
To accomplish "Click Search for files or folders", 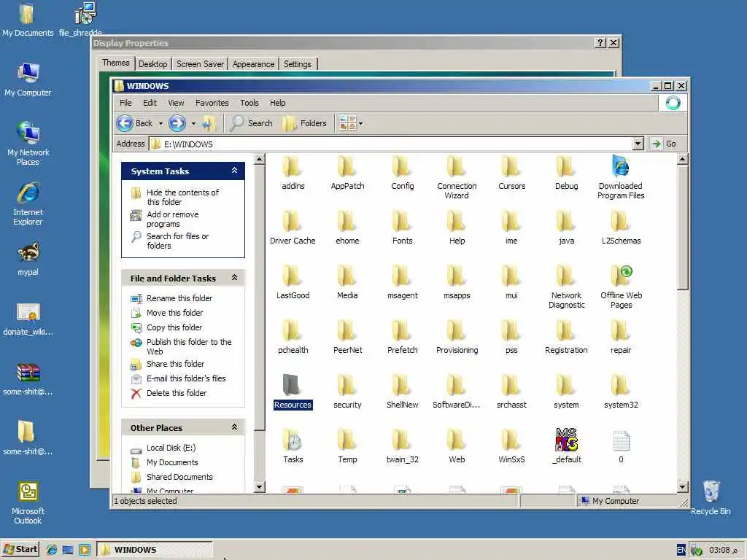I will (x=177, y=241).
